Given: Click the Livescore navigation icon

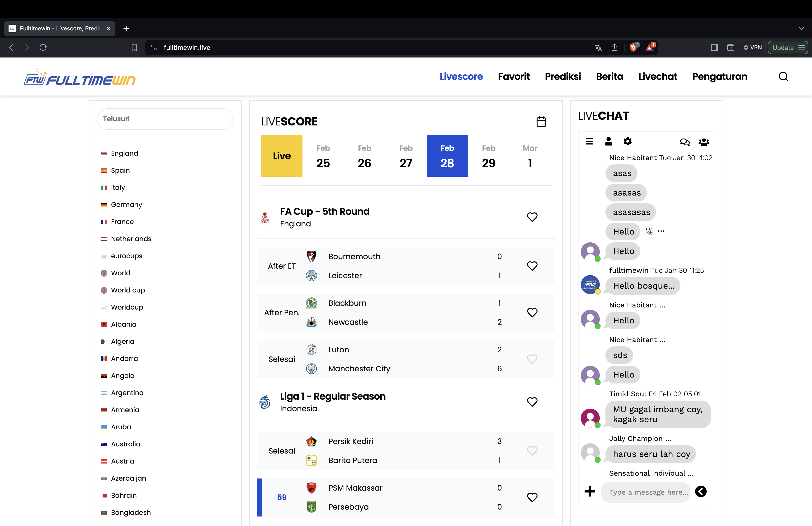Looking at the screenshot, I should (x=461, y=76).
